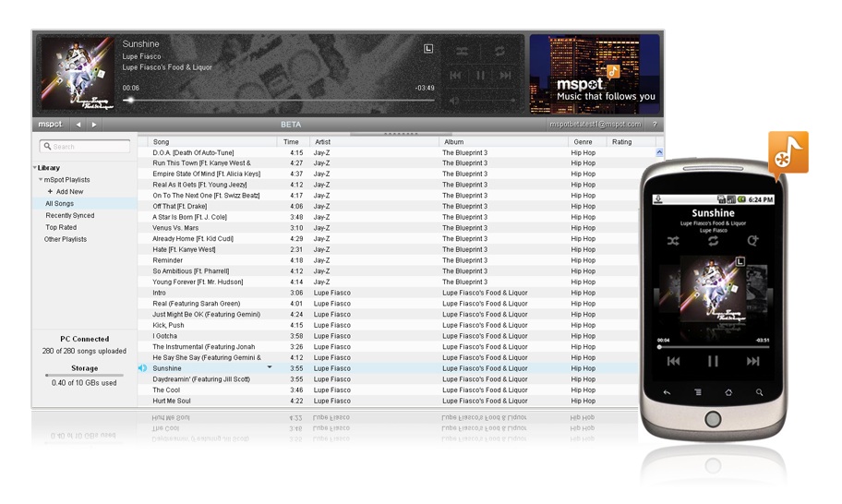
Task: Sort by the Genre column header
Action: pyautogui.click(x=587, y=142)
